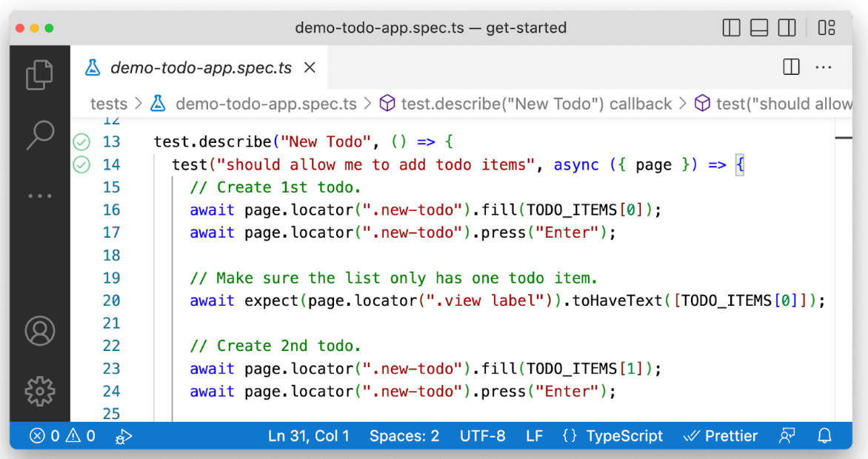Open the Search view
Viewport: 868px width, 459px height.
click(39, 134)
